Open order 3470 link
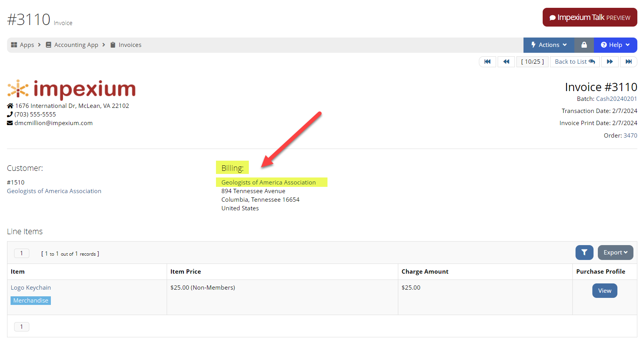The image size is (644, 344). click(x=630, y=136)
